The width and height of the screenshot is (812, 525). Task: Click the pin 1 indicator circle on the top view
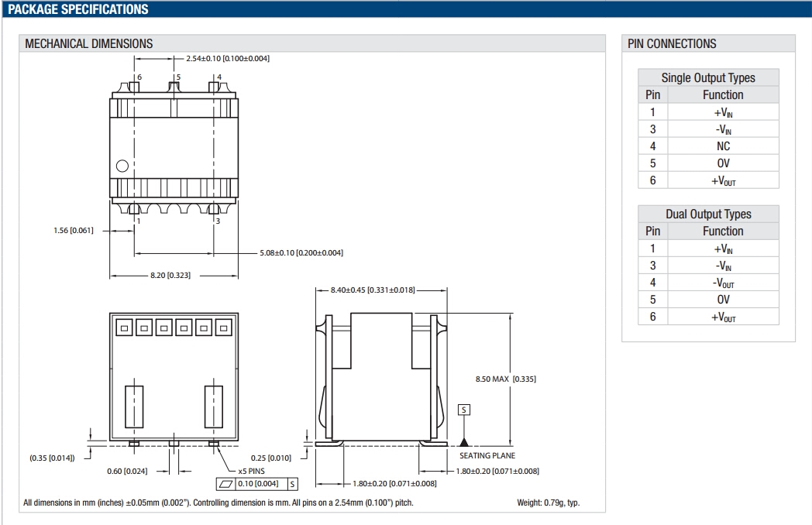tap(122, 166)
